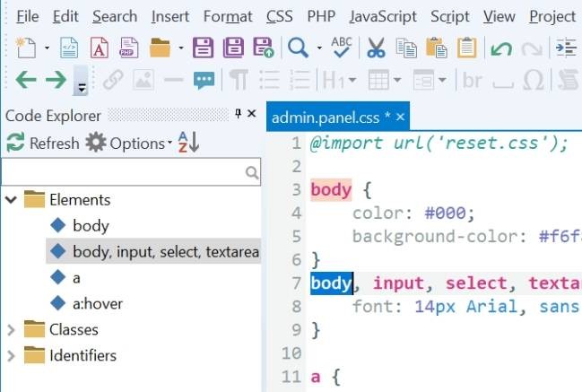Image resolution: width=582 pixels, height=392 pixels.
Task: Refresh the Code Explorer
Action: 43,143
